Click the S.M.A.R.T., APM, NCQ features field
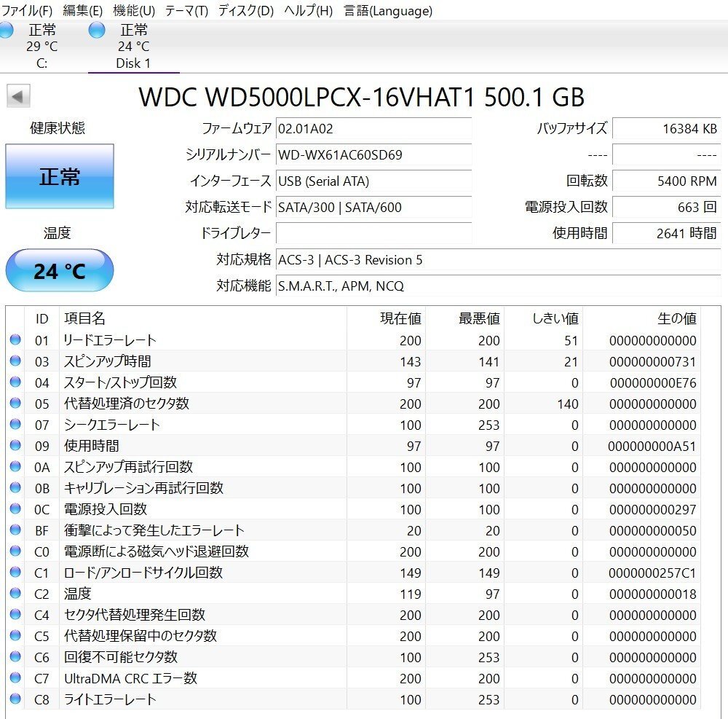The height and width of the screenshot is (719, 728). tap(498, 286)
